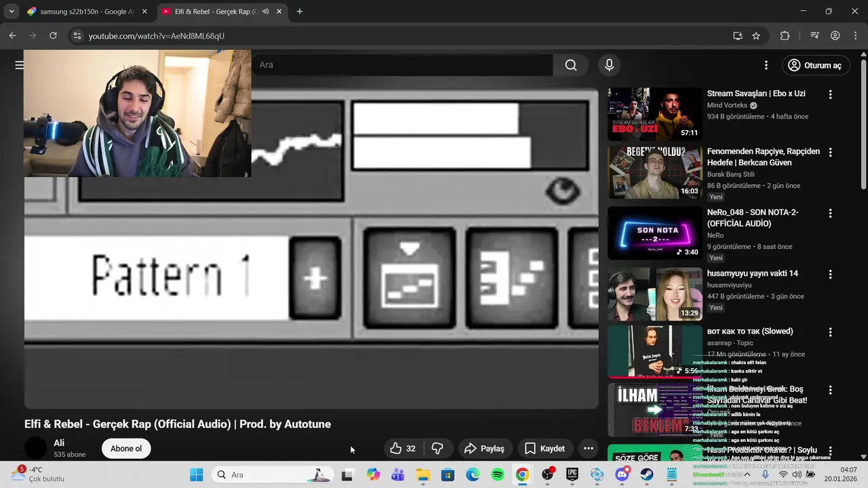Open Mind Vorteks channel link
Image resolution: width=868 pixels, height=488 pixels.
(x=727, y=106)
